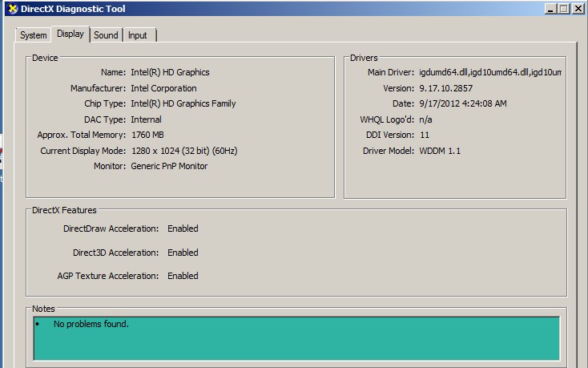This screenshot has width=588, height=368.
Task: Click Enabled beside AGP Texture Acceleration
Action: tap(183, 276)
